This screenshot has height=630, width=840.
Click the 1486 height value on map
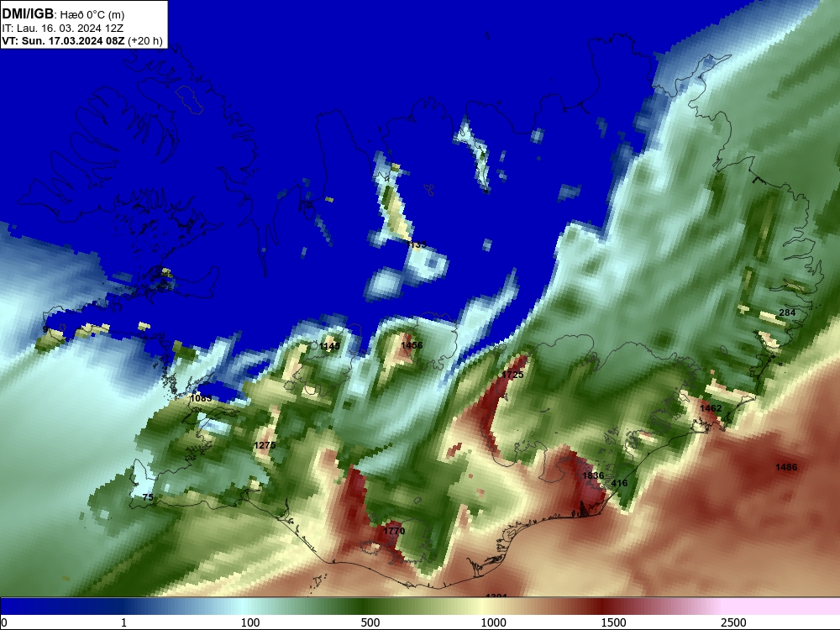click(786, 468)
